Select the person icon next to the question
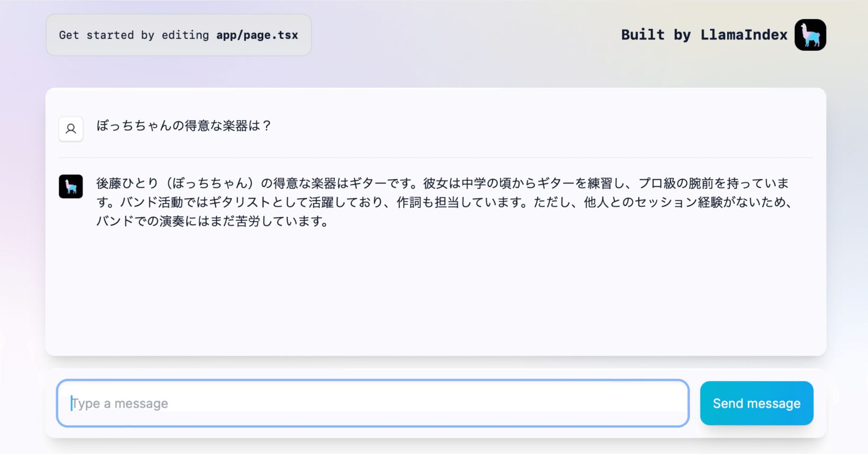 coord(71,129)
